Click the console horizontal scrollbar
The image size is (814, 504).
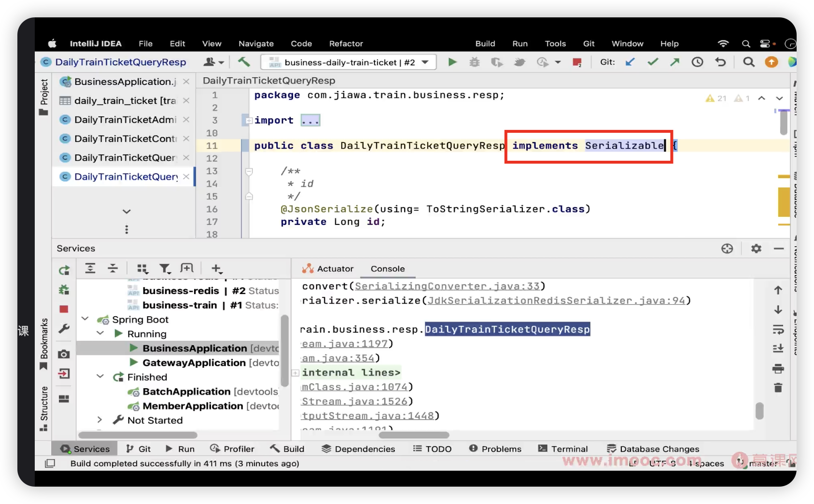(414, 434)
